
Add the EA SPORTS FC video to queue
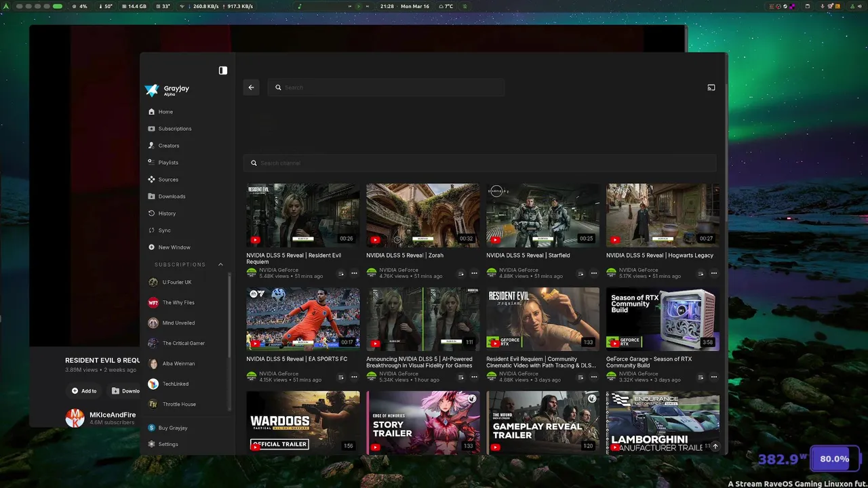340,377
